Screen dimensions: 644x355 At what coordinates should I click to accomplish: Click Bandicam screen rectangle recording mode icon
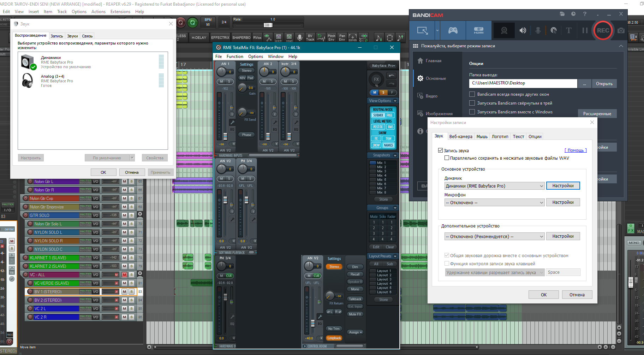coord(422,30)
